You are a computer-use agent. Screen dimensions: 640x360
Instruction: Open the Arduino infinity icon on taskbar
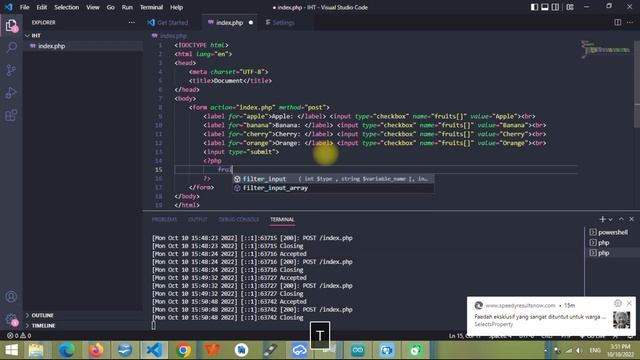coord(358,350)
